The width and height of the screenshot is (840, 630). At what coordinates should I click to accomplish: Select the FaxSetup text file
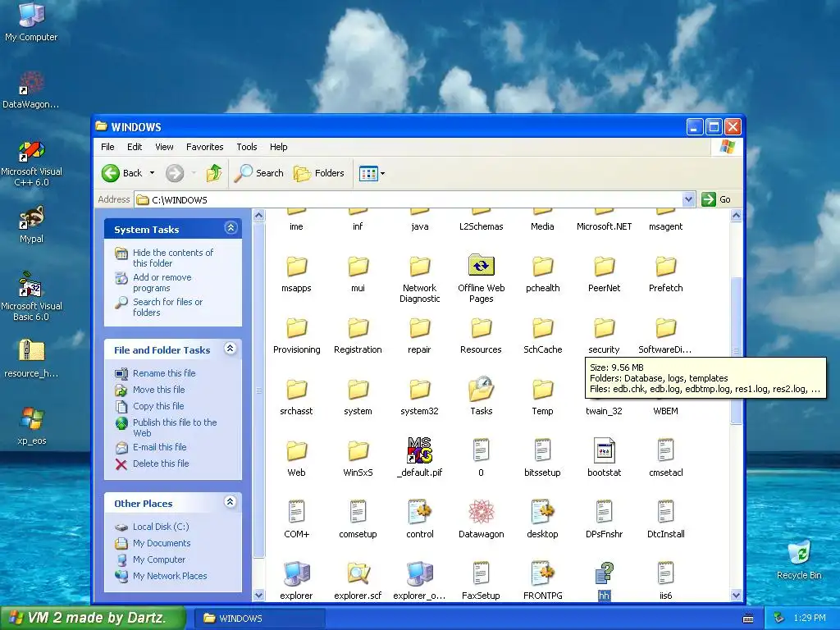pos(481,573)
